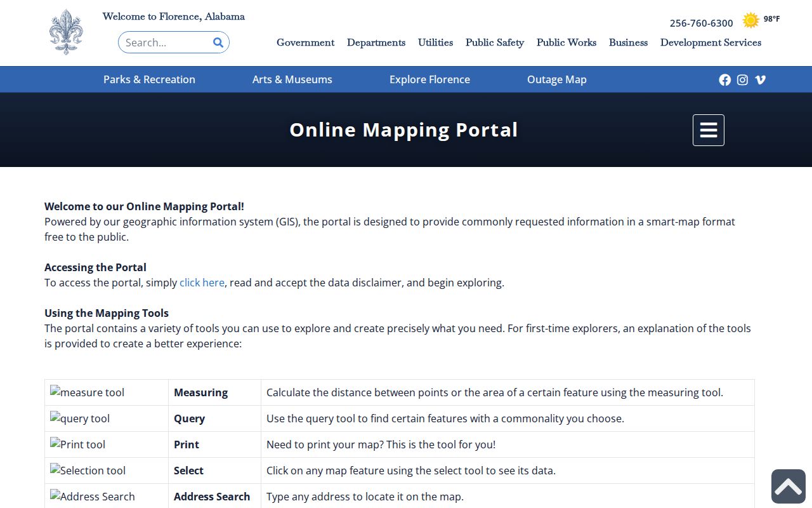Open the Public Works menu

[566, 43]
